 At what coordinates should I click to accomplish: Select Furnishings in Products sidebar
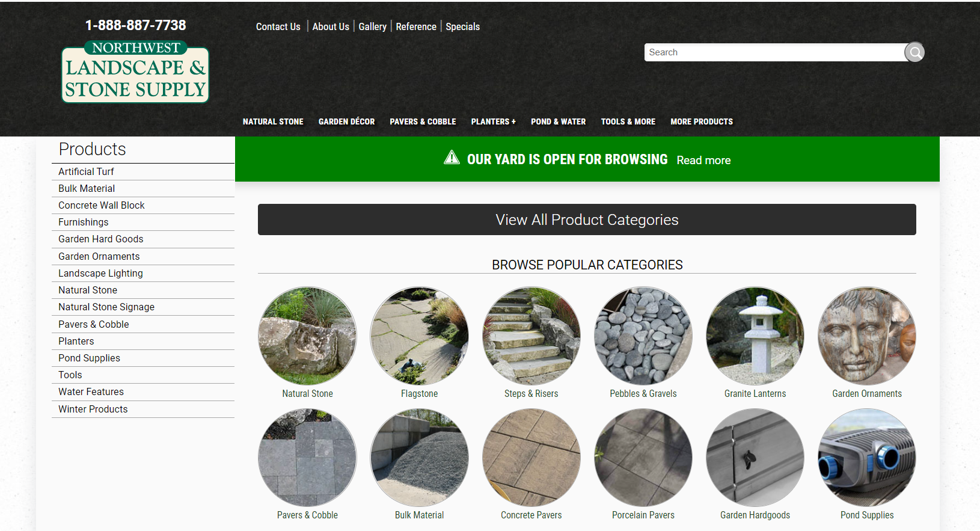(143, 222)
